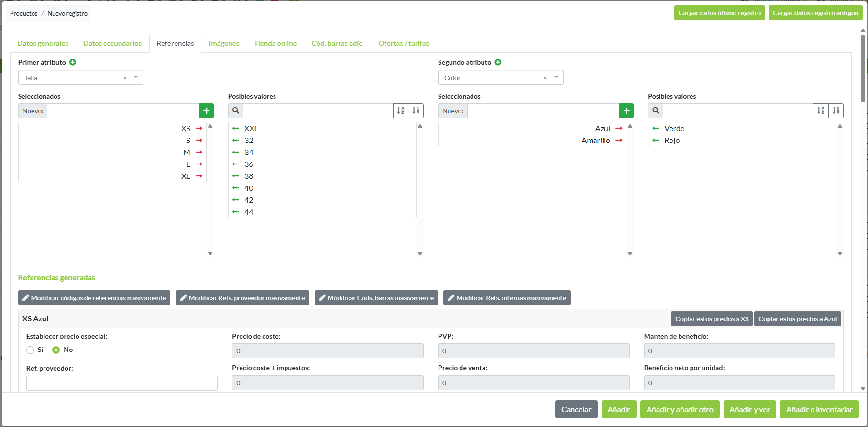Open the Talla attribute dropdown
This screenshot has height=427, width=868.
point(136,77)
